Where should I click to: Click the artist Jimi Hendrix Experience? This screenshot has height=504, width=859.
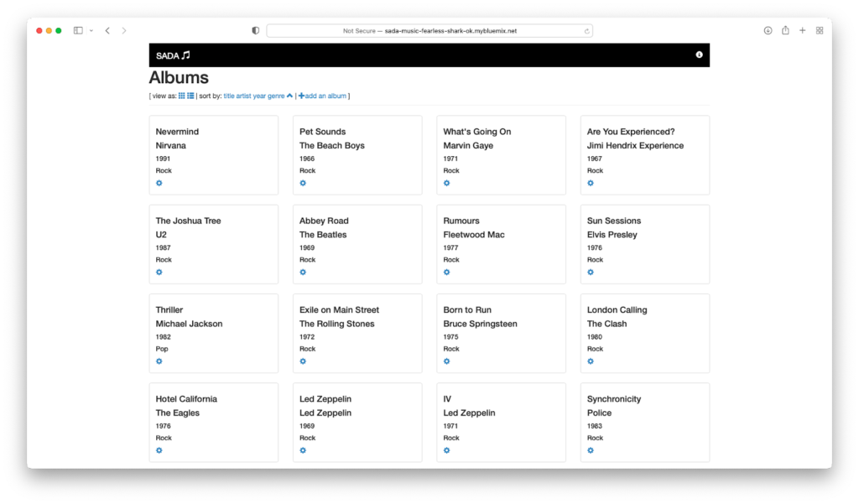coord(636,145)
